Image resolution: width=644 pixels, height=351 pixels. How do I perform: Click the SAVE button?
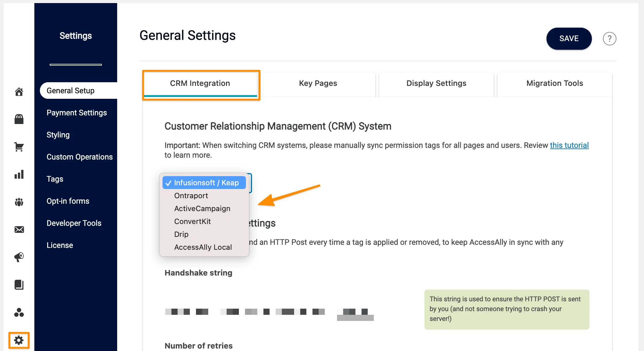pyautogui.click(x=569, y=39)
